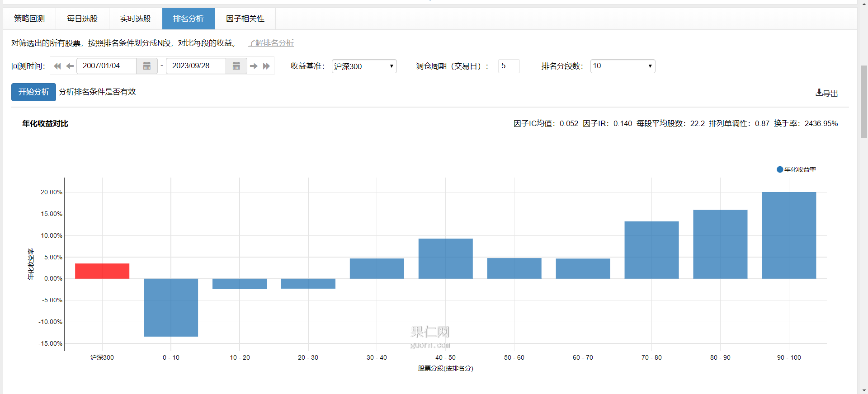Open the end date calendar picker
Image resolution: width=868 pixels, height=394 pixels.
236,66
